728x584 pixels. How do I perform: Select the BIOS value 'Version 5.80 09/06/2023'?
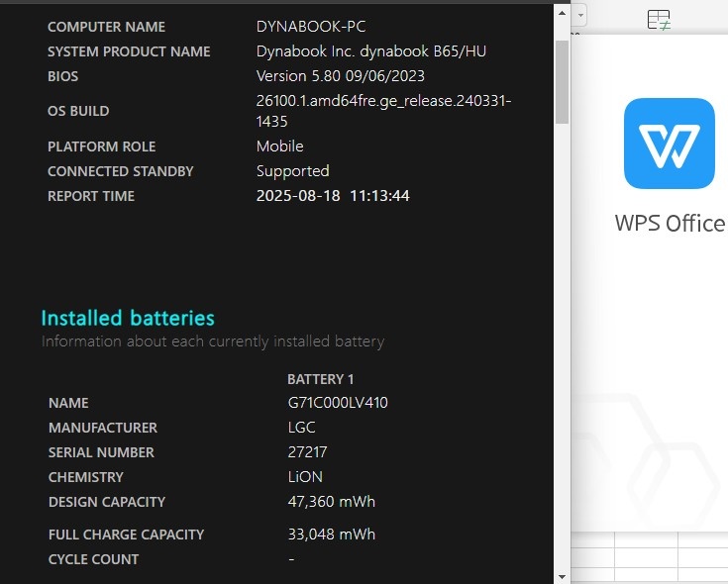(x=341, y=75)
